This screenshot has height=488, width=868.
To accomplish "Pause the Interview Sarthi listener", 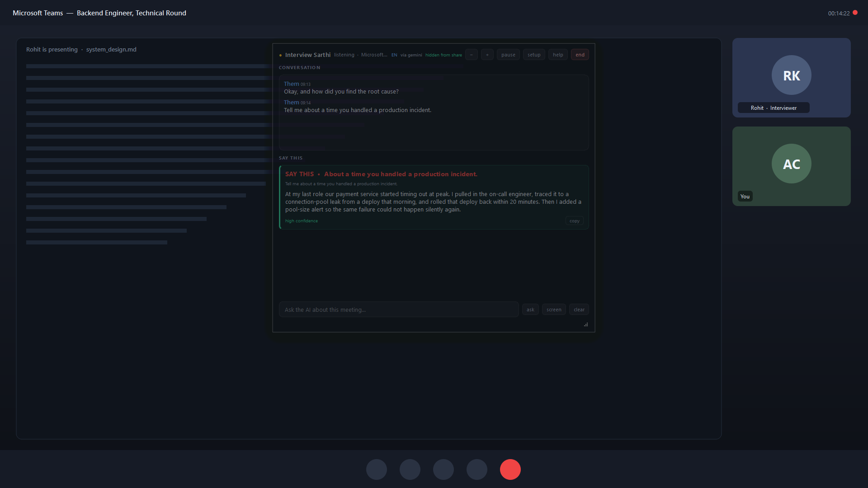I will [x=508, y=55].
